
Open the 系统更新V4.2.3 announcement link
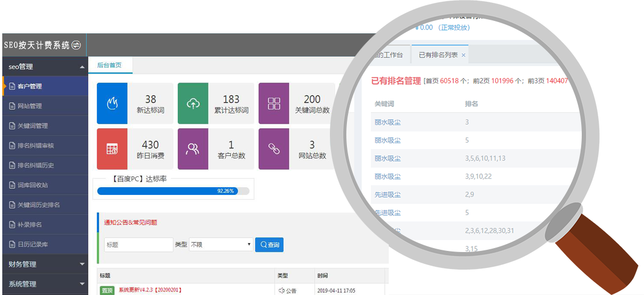coord(150,290)
